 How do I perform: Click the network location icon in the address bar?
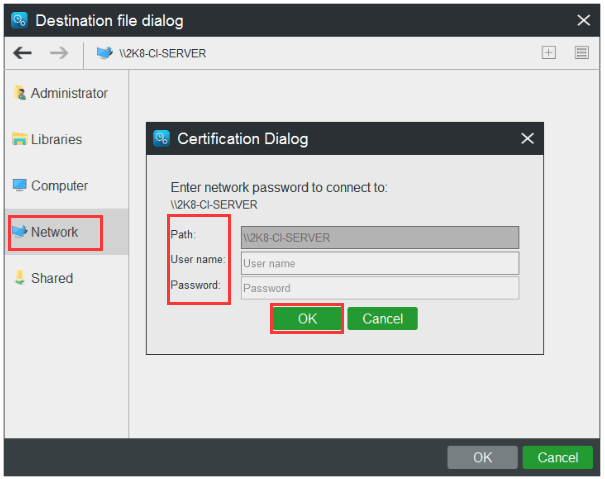(104, 53)
